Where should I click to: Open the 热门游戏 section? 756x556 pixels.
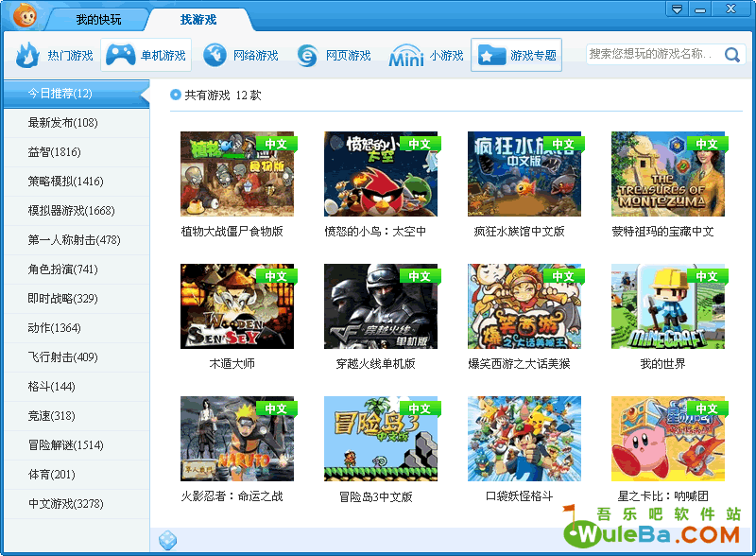pos(54,55)
